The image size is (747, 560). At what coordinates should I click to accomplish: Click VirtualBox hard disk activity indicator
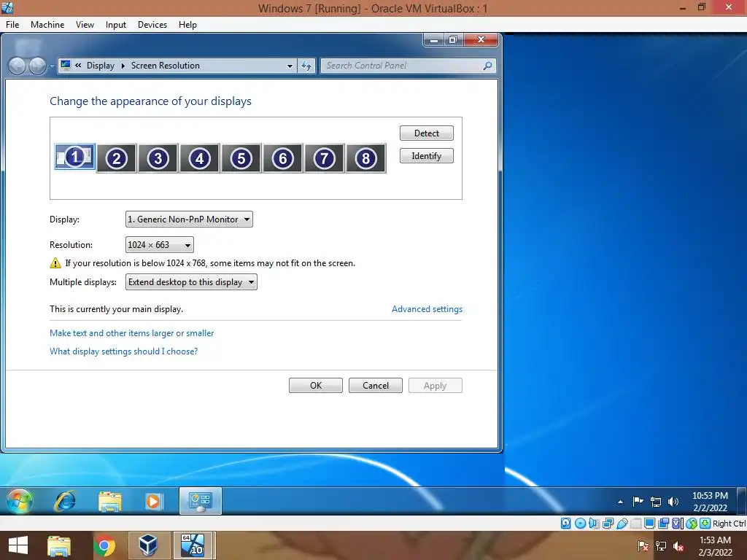565,524
